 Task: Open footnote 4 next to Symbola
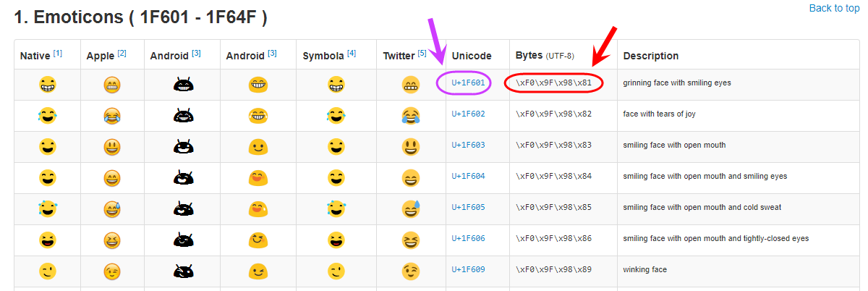352,53
